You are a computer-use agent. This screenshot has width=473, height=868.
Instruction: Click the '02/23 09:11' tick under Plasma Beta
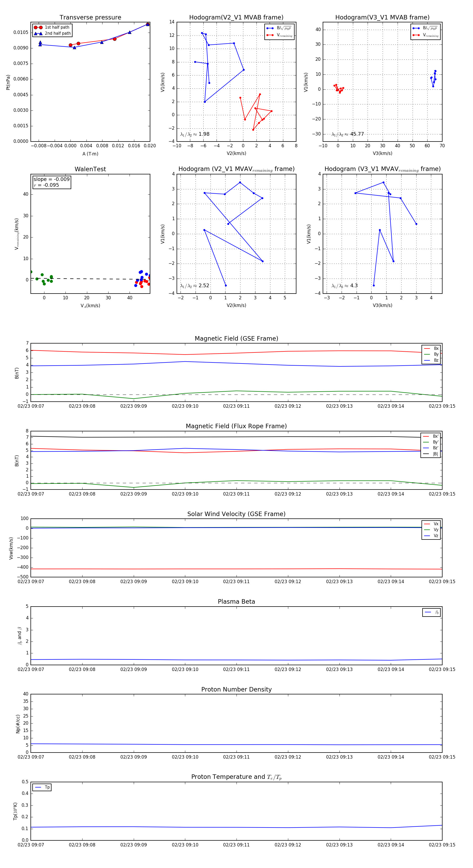(x=236, y=669)
